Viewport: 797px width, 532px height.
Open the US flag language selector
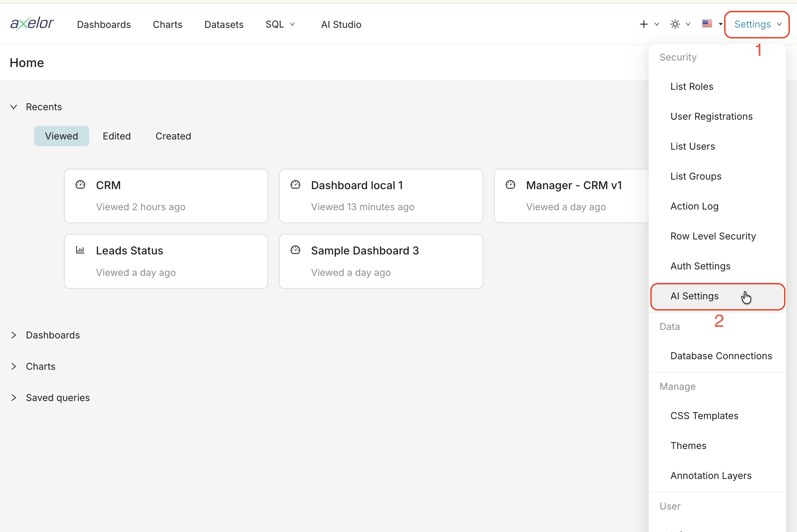coord(707,24)
